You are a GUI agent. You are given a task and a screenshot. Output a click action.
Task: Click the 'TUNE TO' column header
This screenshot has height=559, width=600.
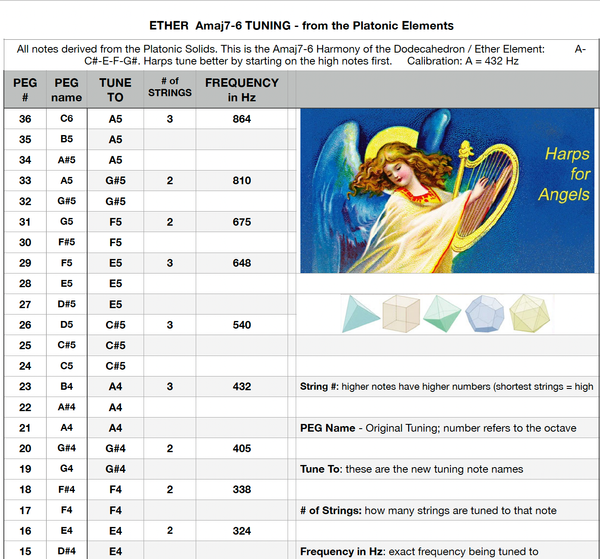coord(115,89)
